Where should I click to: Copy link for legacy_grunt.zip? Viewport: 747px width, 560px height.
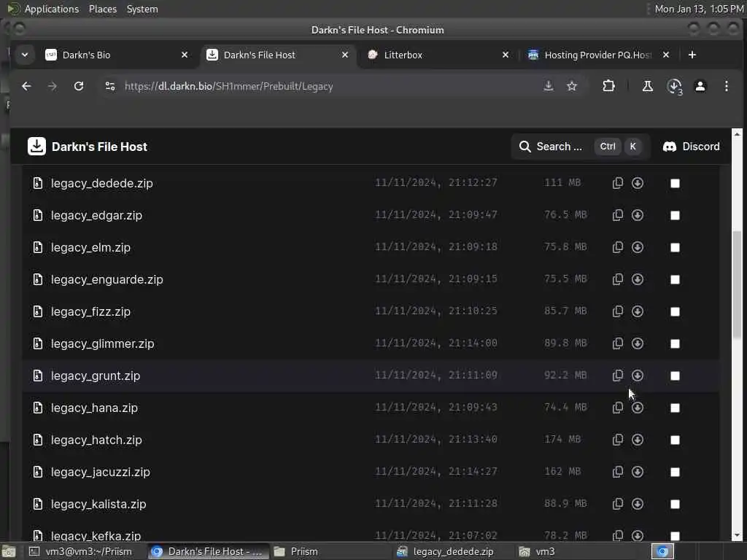[x=617, y=376]
